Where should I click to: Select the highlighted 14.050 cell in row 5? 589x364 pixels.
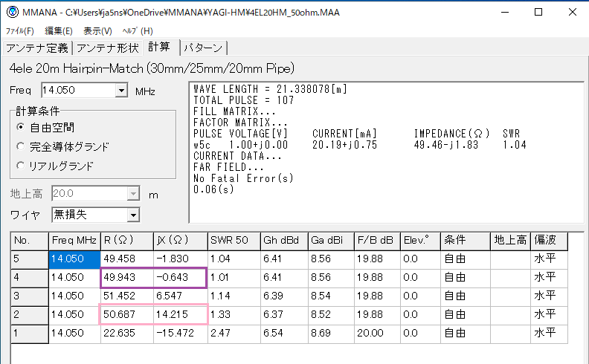[74, 259]
